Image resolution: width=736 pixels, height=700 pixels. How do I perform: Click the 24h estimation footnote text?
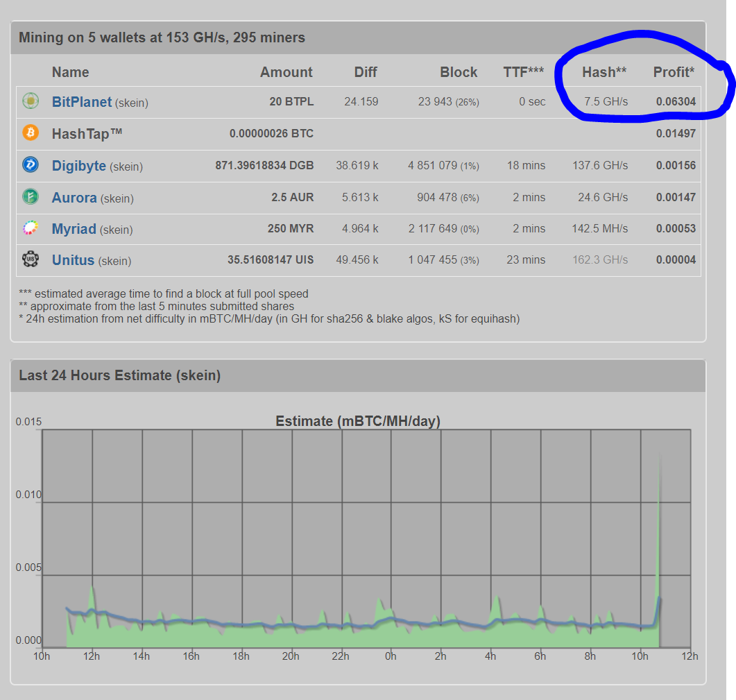tap(269, 319)
